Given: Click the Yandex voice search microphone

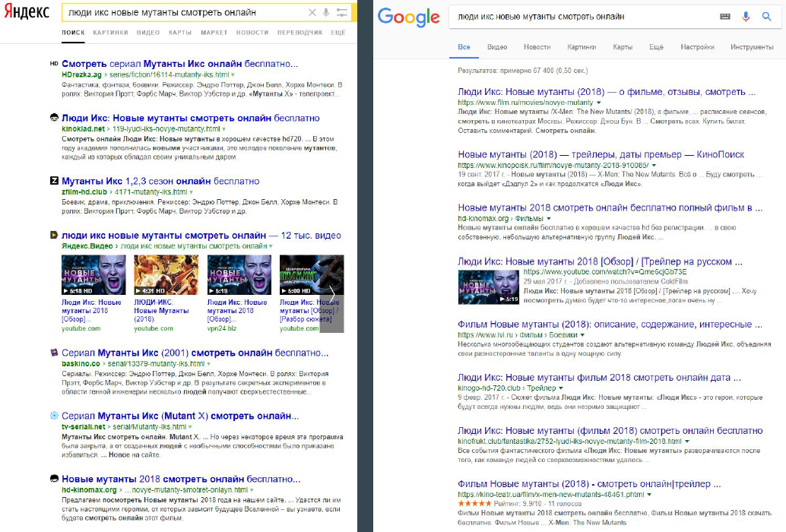Looking at the screenshot, I should 326,13.
